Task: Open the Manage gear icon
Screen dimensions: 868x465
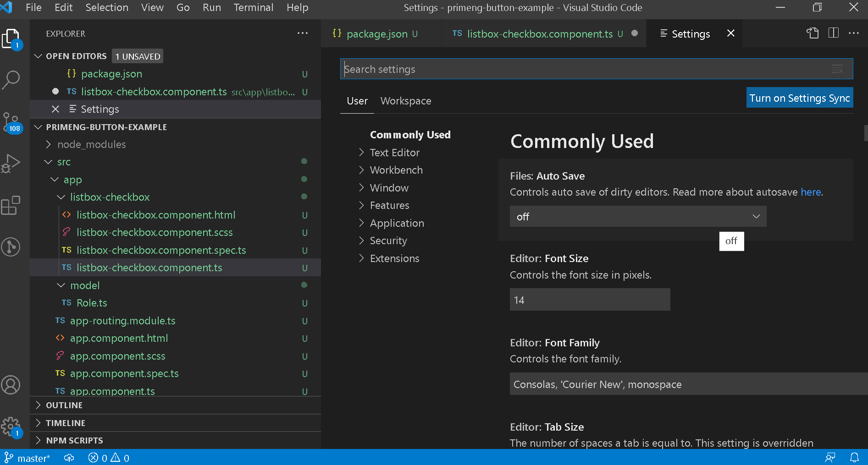Action: tap(11, 427)
